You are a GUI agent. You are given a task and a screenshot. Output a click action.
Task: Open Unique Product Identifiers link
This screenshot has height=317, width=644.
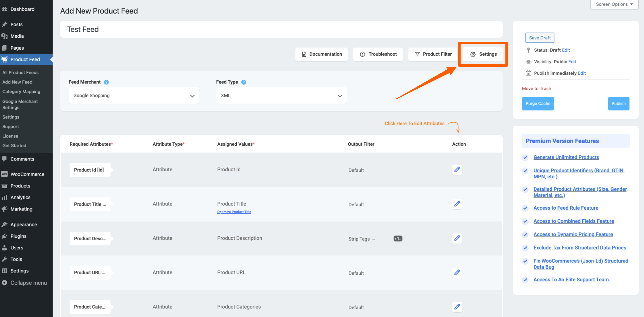click(x=579, y=173)
